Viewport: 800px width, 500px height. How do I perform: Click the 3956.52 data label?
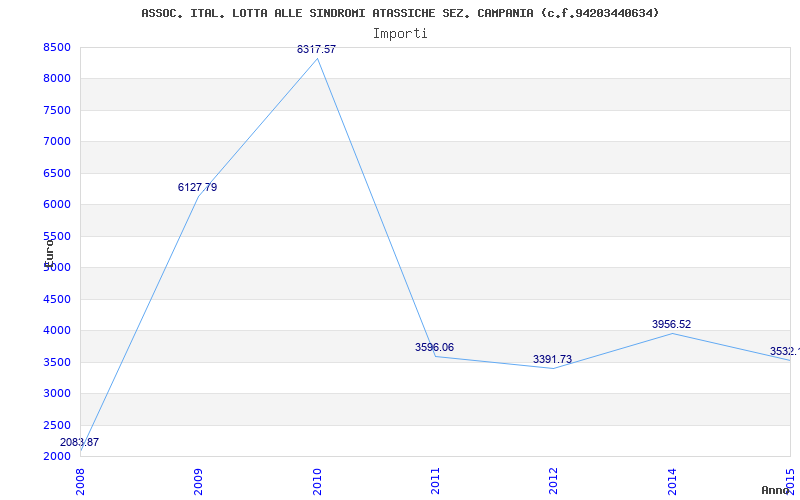coord(671,324)
